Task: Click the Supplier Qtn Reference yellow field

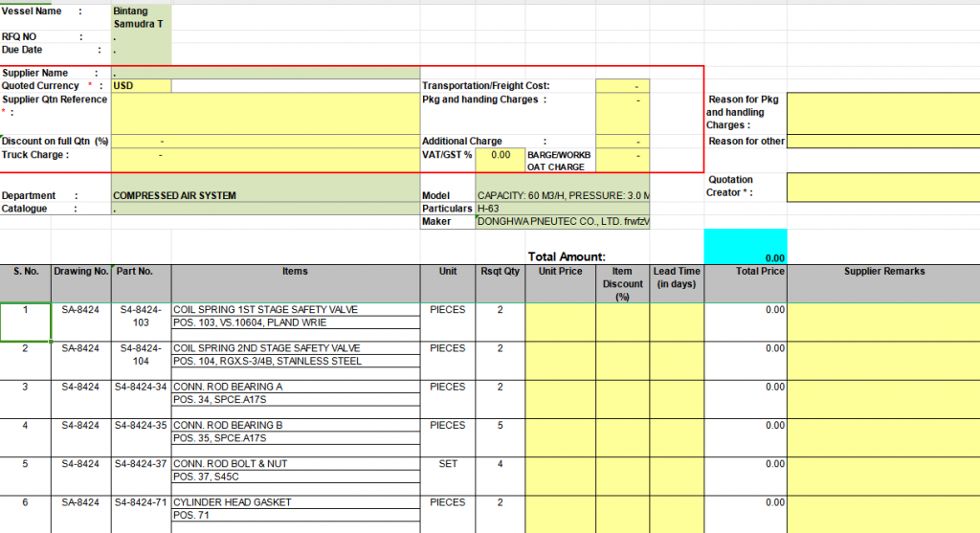Action: (x=265, y=113)
